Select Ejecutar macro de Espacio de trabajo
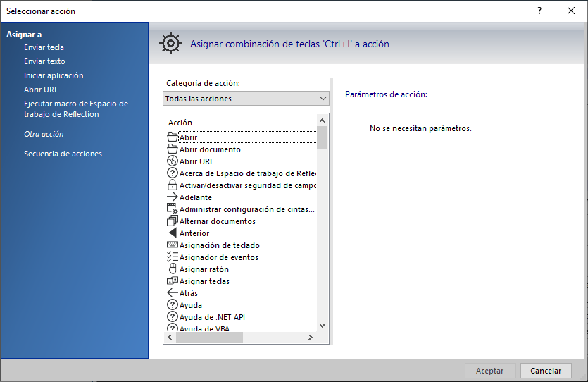588x382 pixels. (x=76, y=109)
